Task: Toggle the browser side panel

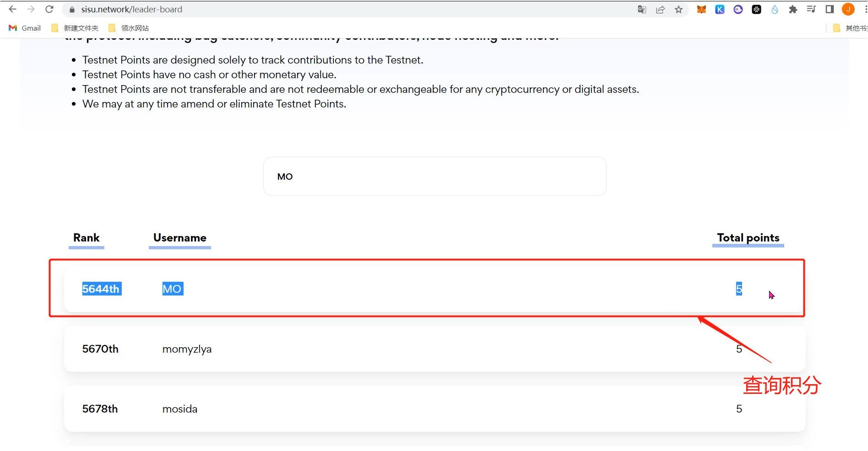Action: pos(830,9)
